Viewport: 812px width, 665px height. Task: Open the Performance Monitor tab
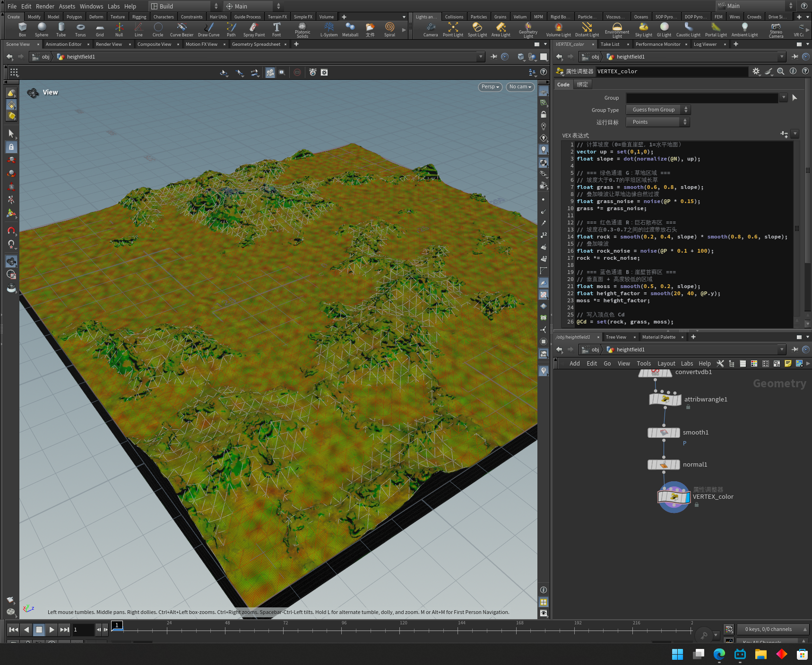tap(658, 44)
